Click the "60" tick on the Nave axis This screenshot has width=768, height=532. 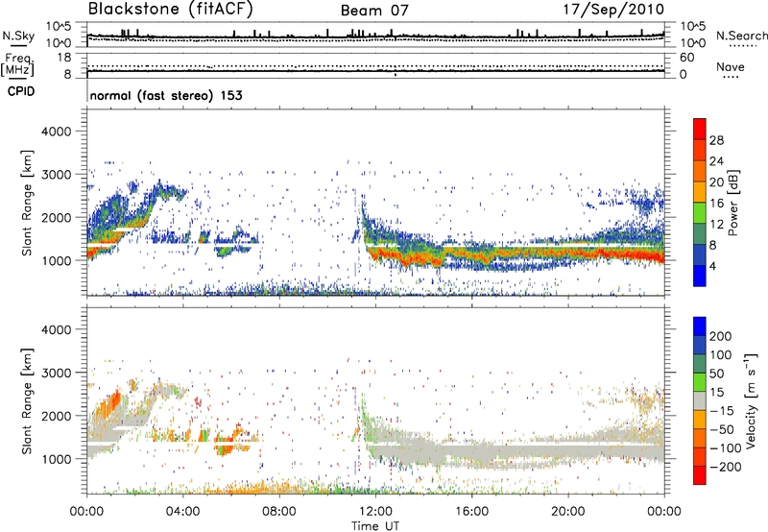tap(687, 58)
